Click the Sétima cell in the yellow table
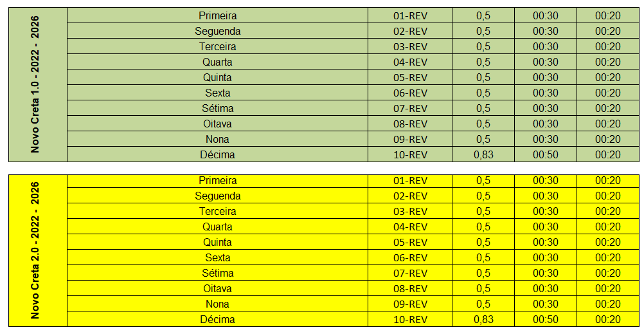This screenshot has width=644, height=334. 218,273
